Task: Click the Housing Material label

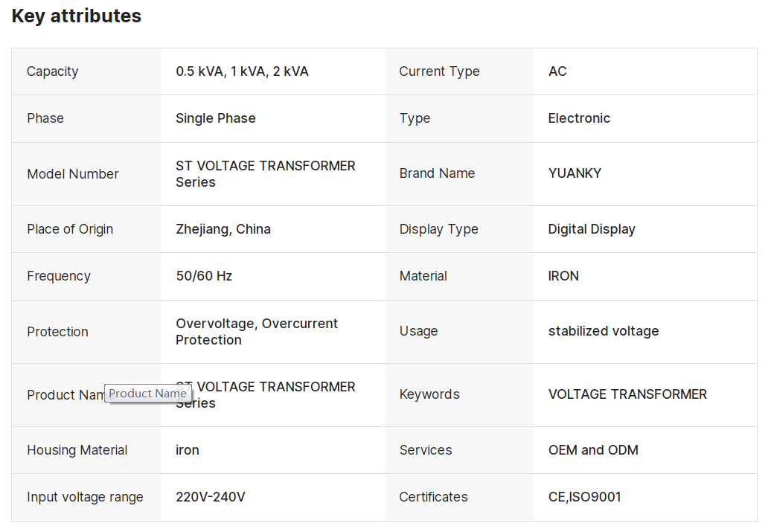Action: [x=77, y=450]
